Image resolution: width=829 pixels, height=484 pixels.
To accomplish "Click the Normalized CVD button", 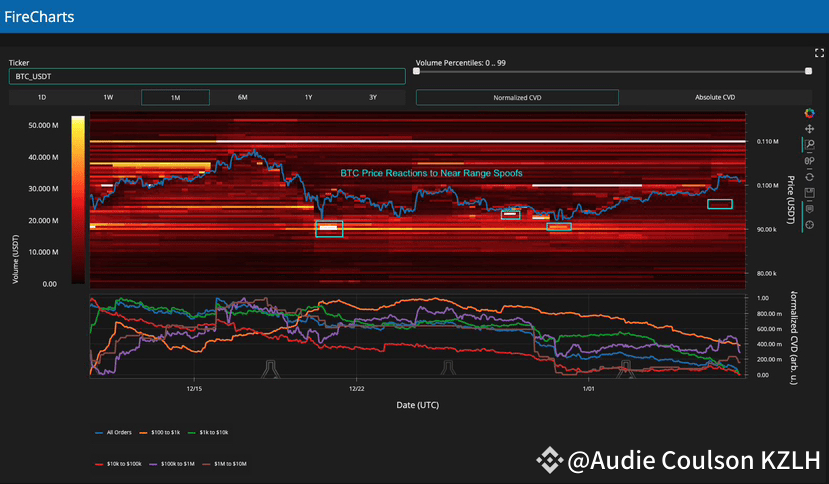I will pyautogui.click(x=517, y=97).
